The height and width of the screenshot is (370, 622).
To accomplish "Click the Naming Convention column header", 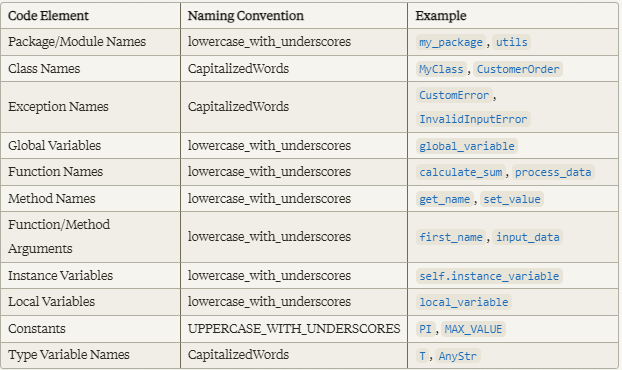I will click(x=246, y=16).
